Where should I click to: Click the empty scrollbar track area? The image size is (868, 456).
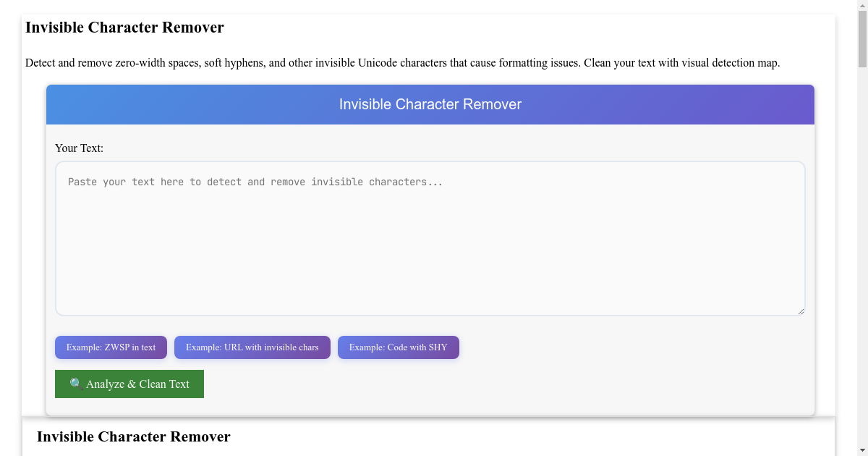coord(861,253)
